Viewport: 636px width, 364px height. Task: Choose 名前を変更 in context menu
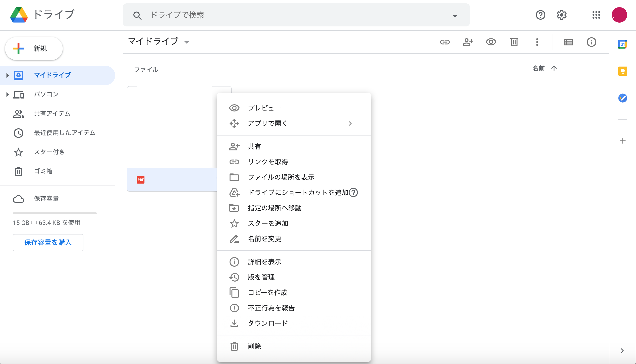[294, 239]
